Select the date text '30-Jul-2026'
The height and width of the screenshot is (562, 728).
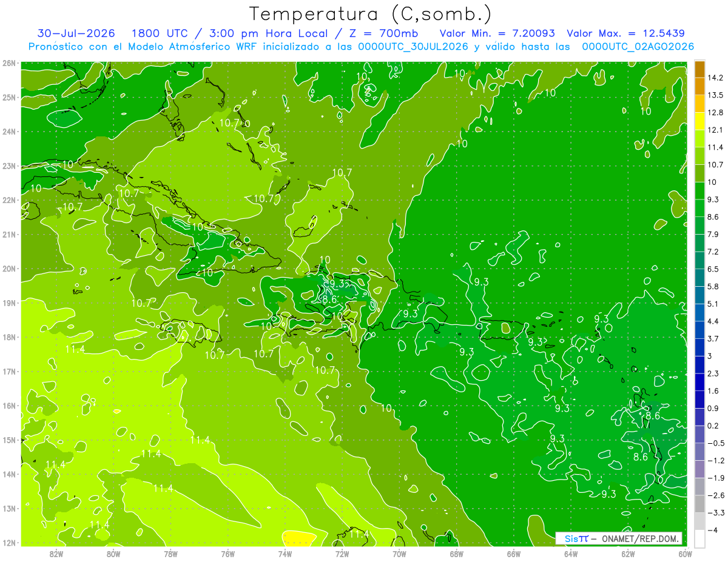pos(76,33)
